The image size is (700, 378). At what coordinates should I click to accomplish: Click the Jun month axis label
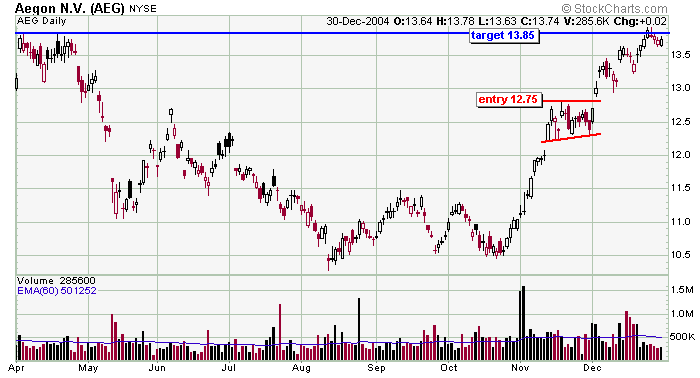point(157,368)
